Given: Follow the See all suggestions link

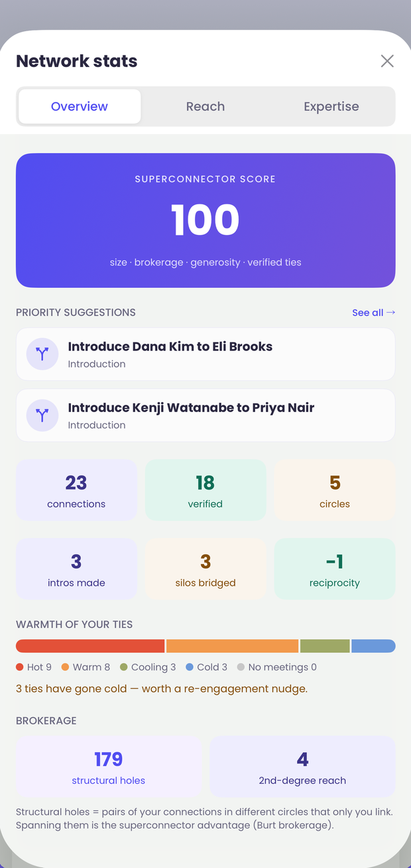Looking at the screenshot, I should click(x=374, y=313).
